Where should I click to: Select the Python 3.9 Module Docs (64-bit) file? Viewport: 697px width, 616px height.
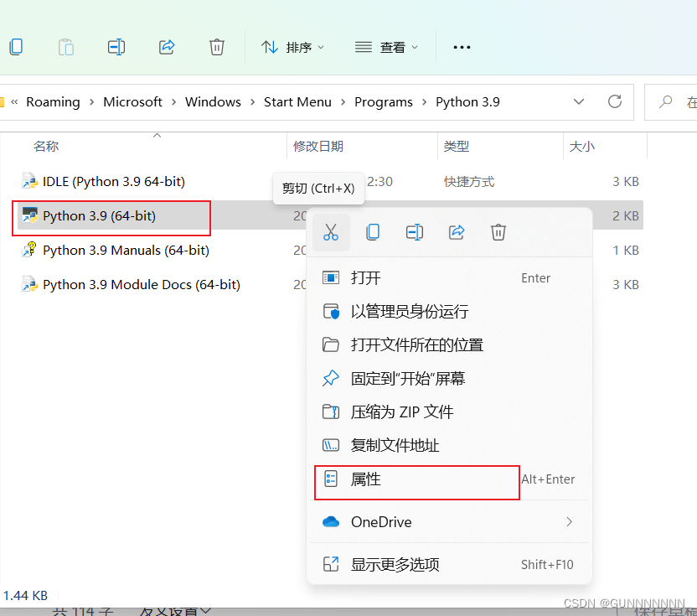click(142, 285)
